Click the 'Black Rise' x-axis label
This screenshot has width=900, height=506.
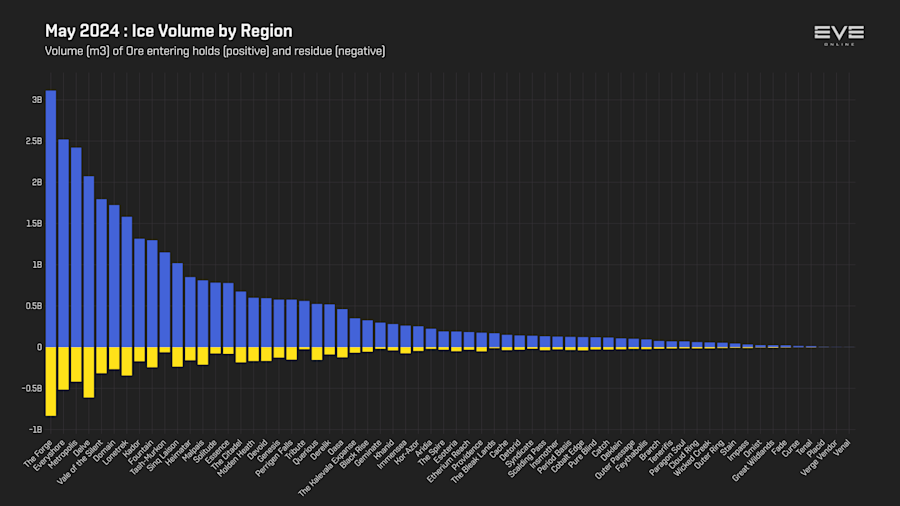[x=355, y=454]
